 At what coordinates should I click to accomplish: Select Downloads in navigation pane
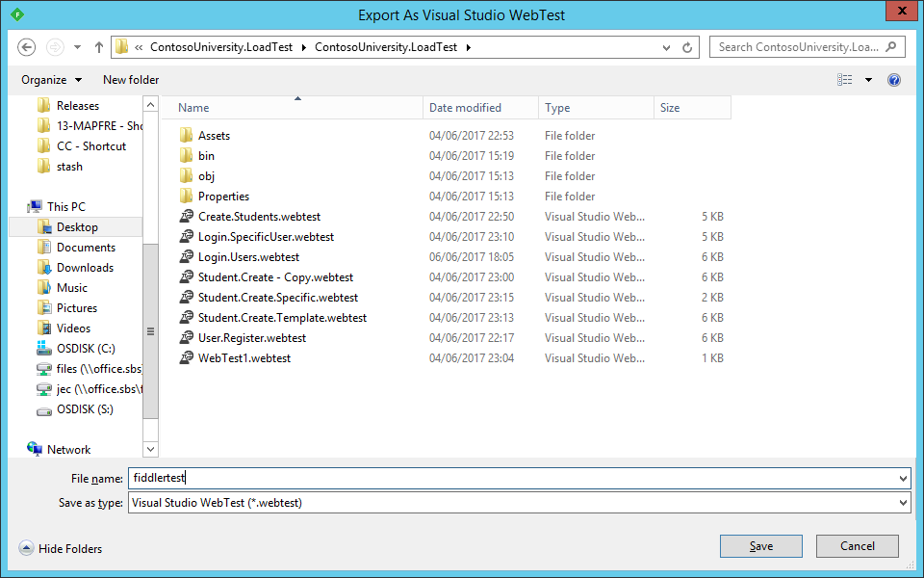pos(75,268)
